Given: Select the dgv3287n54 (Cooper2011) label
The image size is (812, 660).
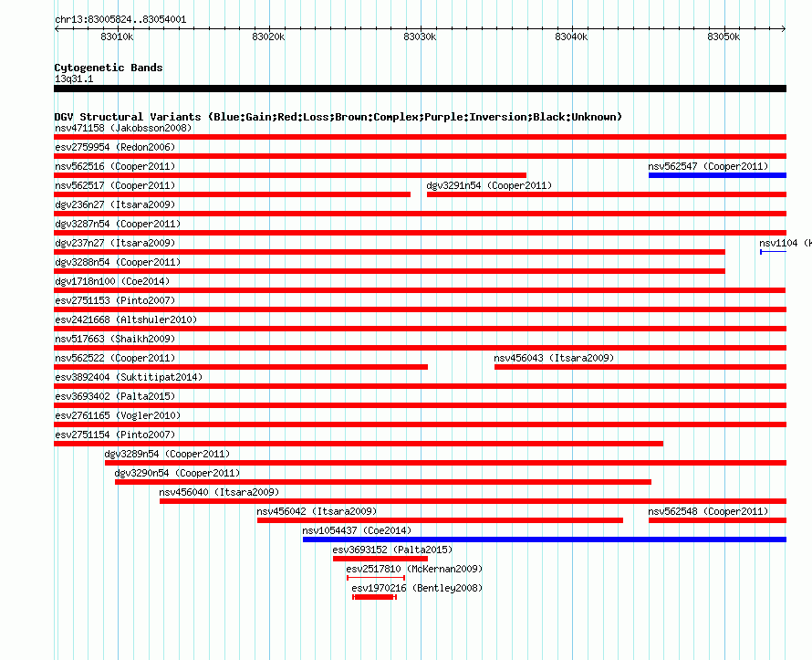Looking at the screenshot, I should point(118,224).
